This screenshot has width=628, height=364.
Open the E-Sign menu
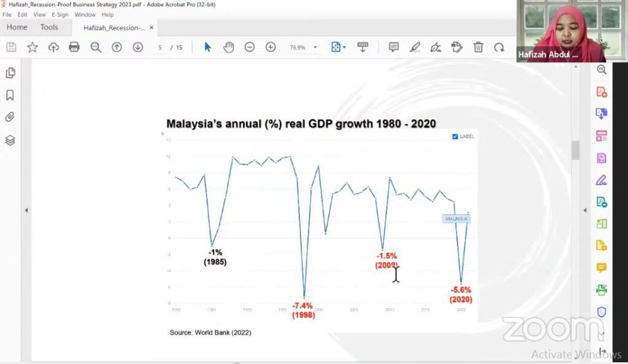coord(60,14)
